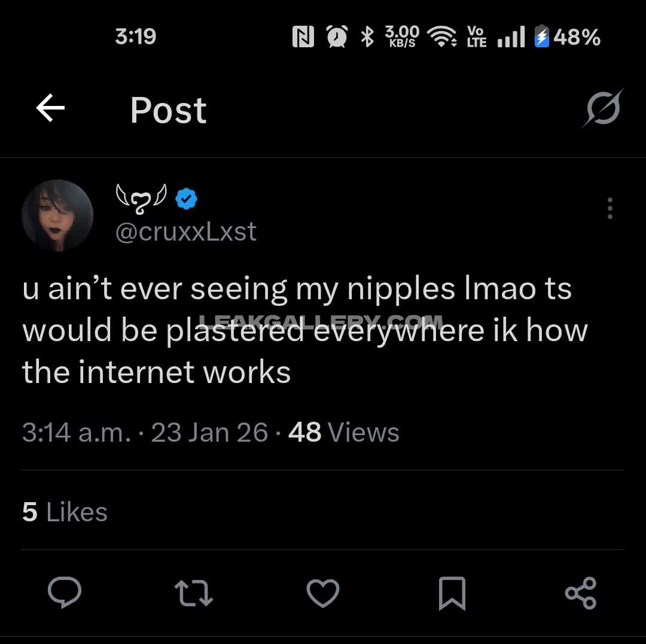The width and height of the screenshot is (646, 644).
Task: Open Grok via the slashed-circle icon
Action: tap(603, 109)
